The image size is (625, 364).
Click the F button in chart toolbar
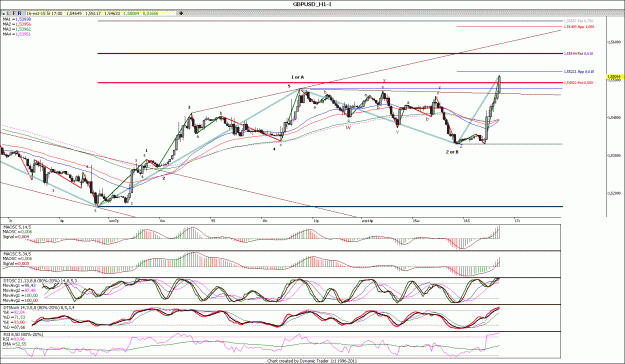tap(14, 13)
